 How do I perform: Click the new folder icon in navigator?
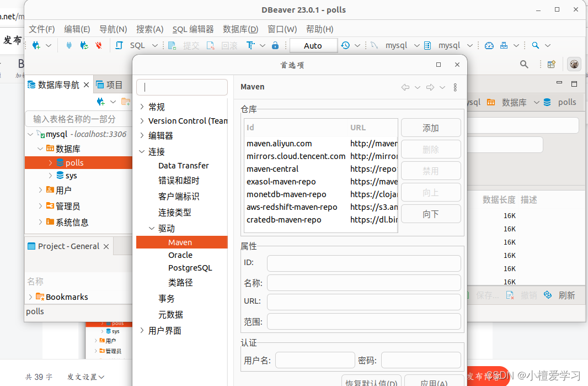[126, 102]
